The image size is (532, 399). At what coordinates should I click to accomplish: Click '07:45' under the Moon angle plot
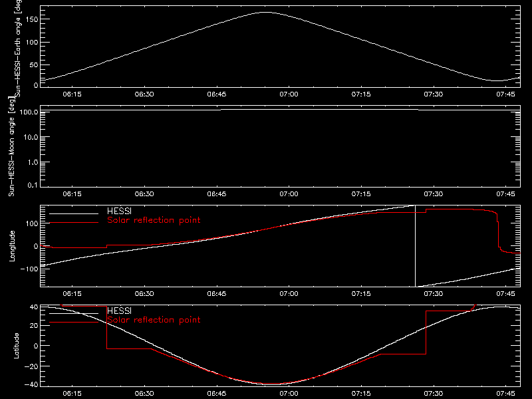tap(505, 194)
